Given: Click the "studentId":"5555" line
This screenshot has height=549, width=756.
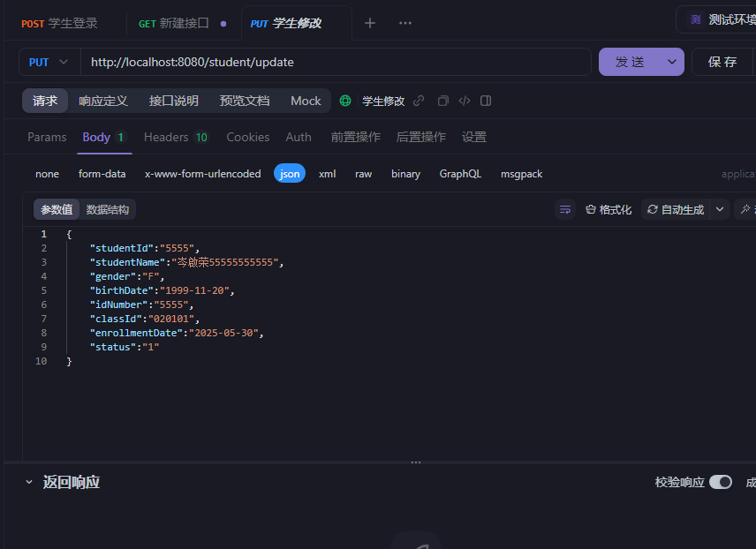Looking at the screenshot, I should [x=145, y=248].
